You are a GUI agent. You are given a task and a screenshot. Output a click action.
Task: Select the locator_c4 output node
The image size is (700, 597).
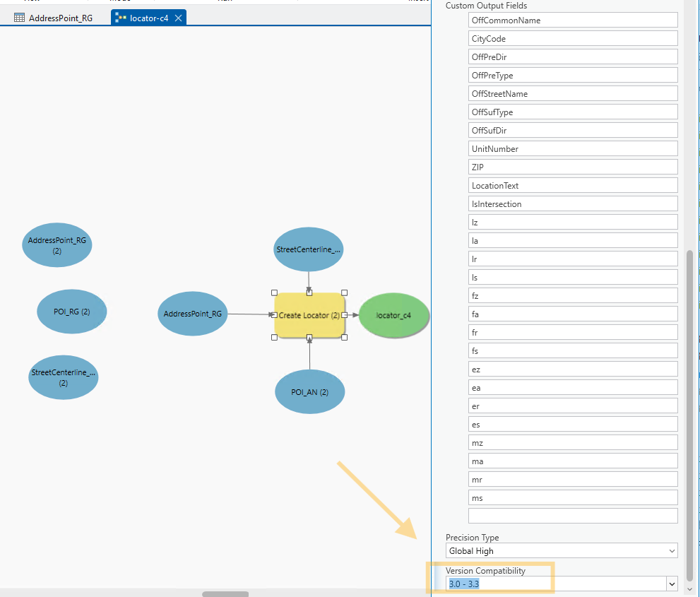(393, 315)
